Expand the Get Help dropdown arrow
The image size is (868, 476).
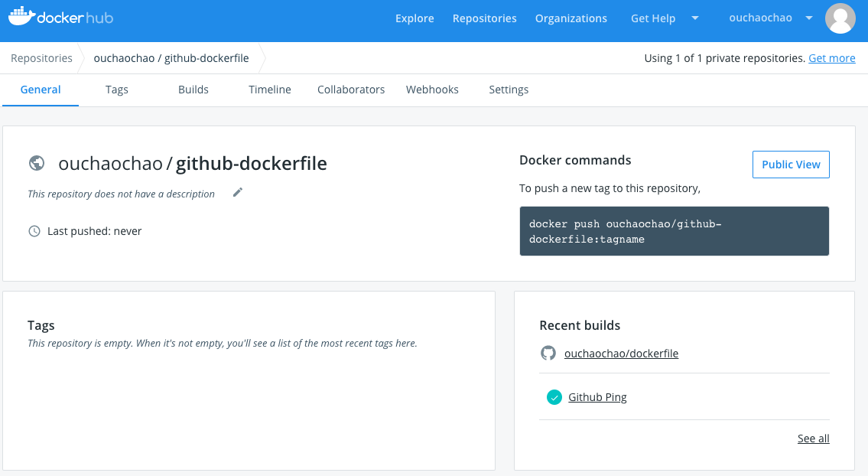point(694,18)
